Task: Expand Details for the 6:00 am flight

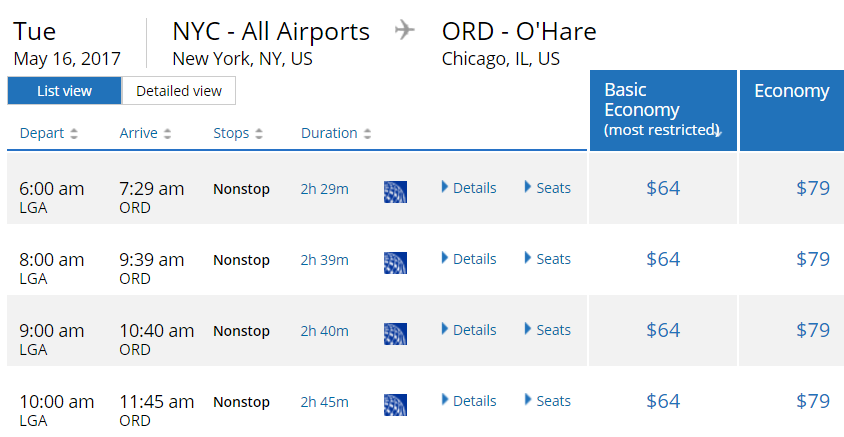Action: pyautogui.click(x=469, y=188)
